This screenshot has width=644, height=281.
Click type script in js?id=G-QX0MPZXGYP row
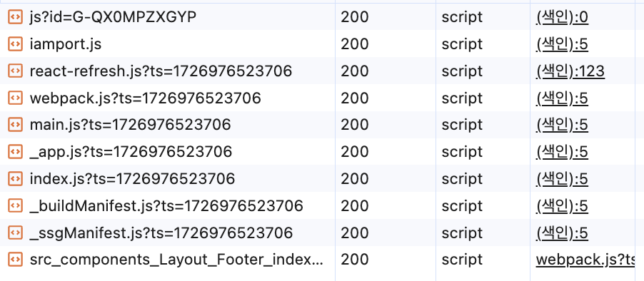(462, 17)
